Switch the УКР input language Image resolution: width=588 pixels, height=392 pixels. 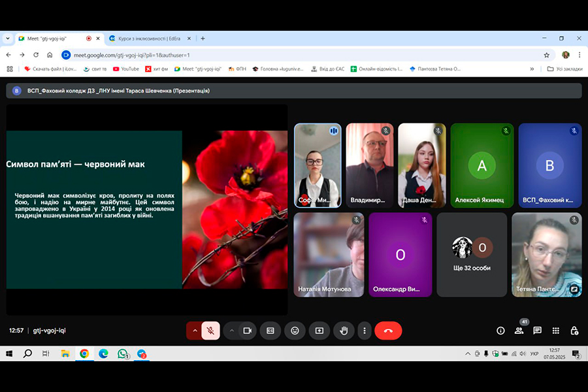tap(534, 353)
